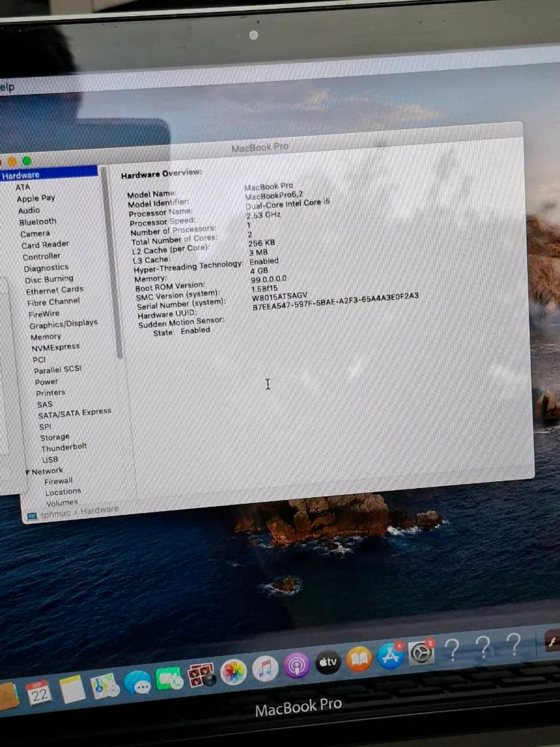The width and height of the screenshot is (560, 747).
Task: Show Camera hardware information
Action: point(35,233)
